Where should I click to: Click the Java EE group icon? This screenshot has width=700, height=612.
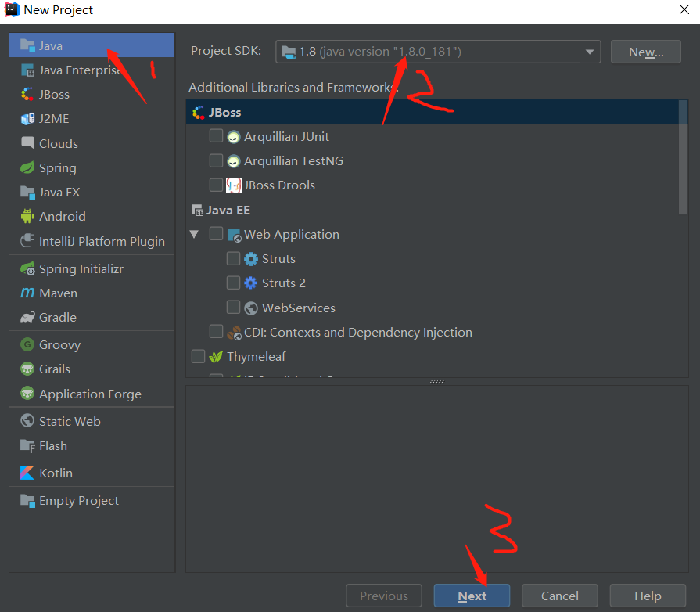197,210
